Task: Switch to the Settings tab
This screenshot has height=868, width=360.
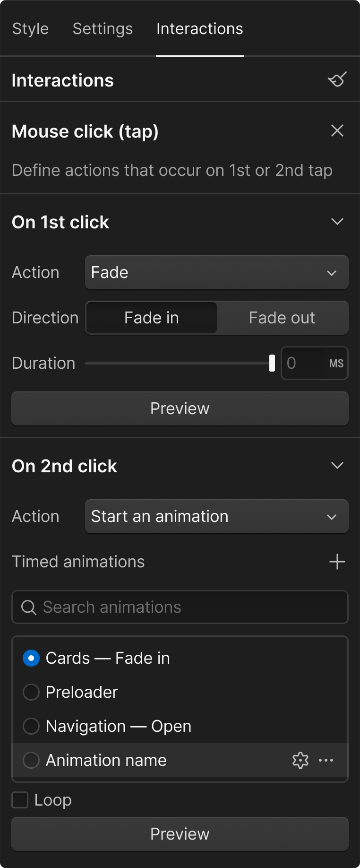Action: pos(103,28)
